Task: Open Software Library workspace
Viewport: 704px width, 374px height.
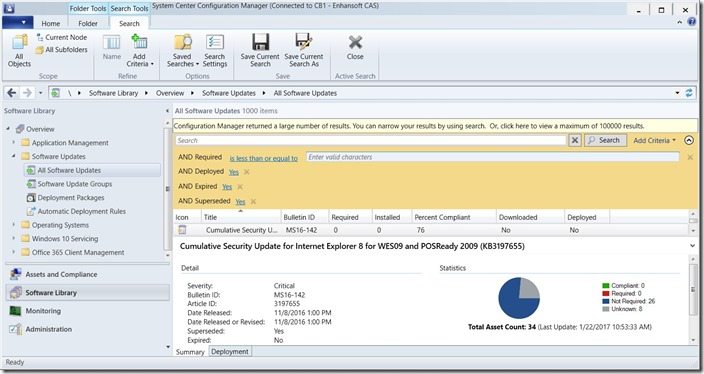Action: pyautogui.click(x=88, y=293)
